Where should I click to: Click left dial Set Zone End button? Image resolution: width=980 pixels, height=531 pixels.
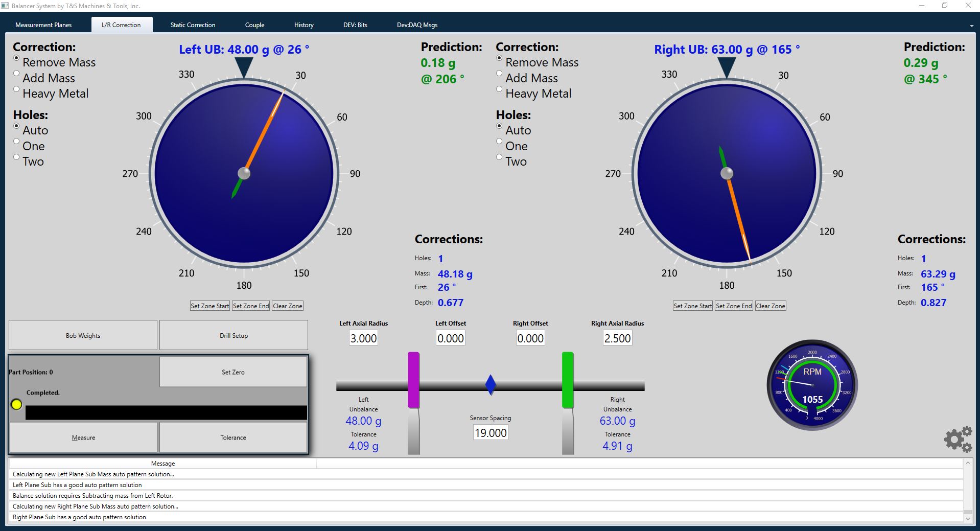click(x=251, y=306)
